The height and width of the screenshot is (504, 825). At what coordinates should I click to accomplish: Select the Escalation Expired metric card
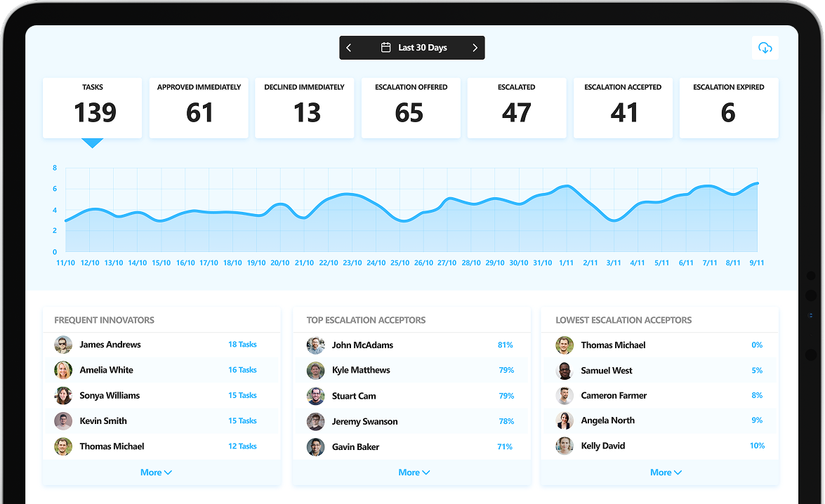729,108
